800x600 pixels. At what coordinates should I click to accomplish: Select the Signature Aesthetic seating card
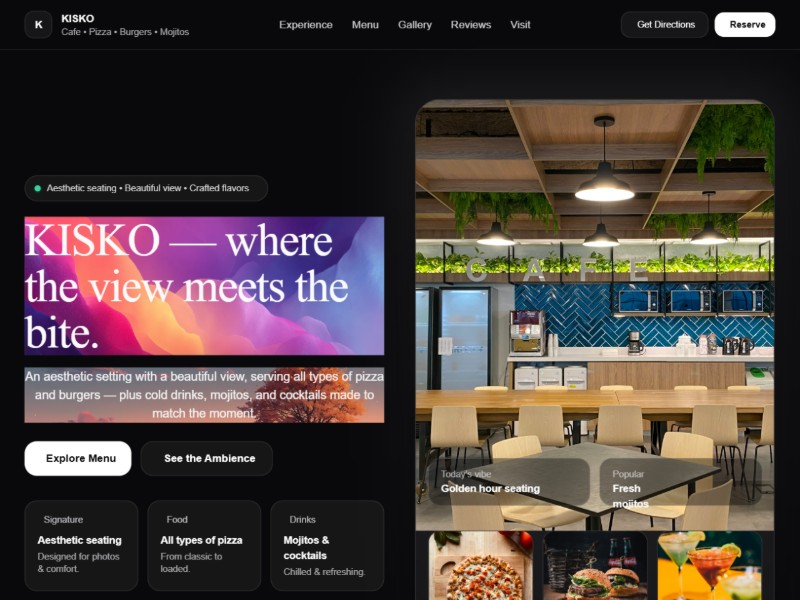click(81, 545)
